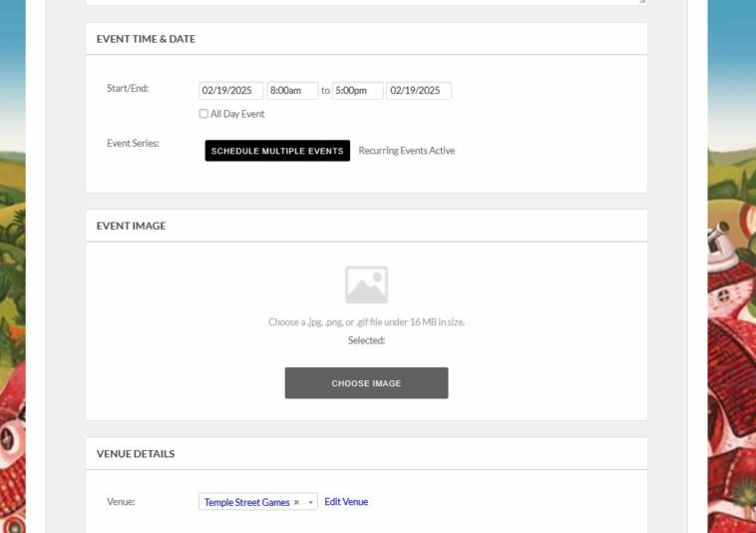
Task: Click the Event Image section header
Action: [x=131, y=226]
